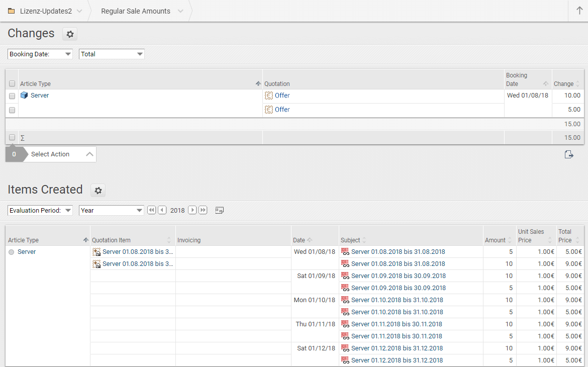Click the fast-forward double arrow icon
Image resolution: width=588 pixels, height=367 pixels.
click(x=203, y=210)
